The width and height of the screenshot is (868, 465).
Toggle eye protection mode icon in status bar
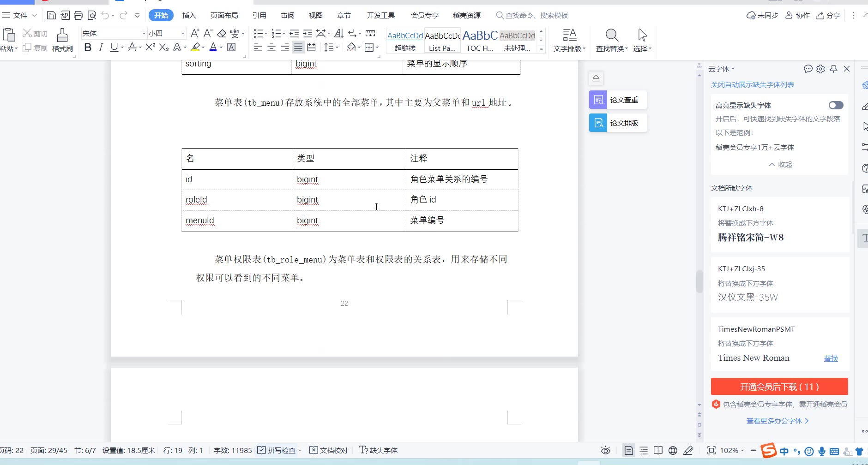(x=606, y=450)
